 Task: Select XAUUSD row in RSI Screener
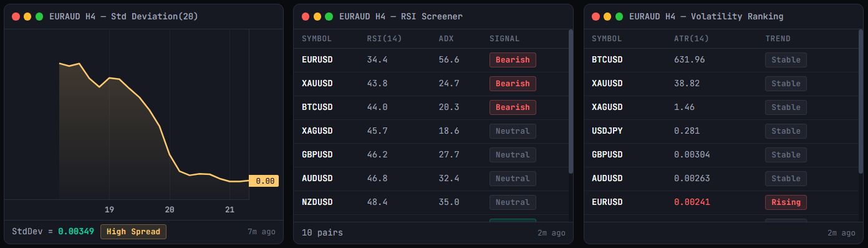tap(431, 84)
